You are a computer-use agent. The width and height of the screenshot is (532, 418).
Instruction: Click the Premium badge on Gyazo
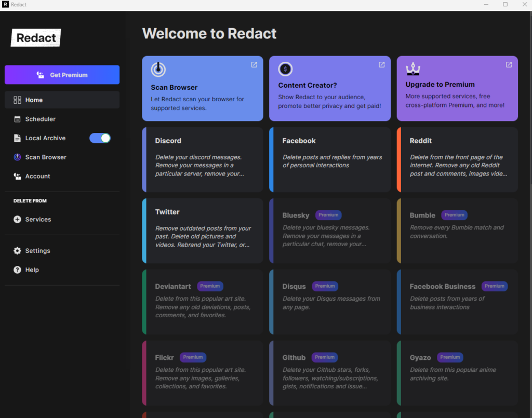pyautogui.click(x=450, y=357)
